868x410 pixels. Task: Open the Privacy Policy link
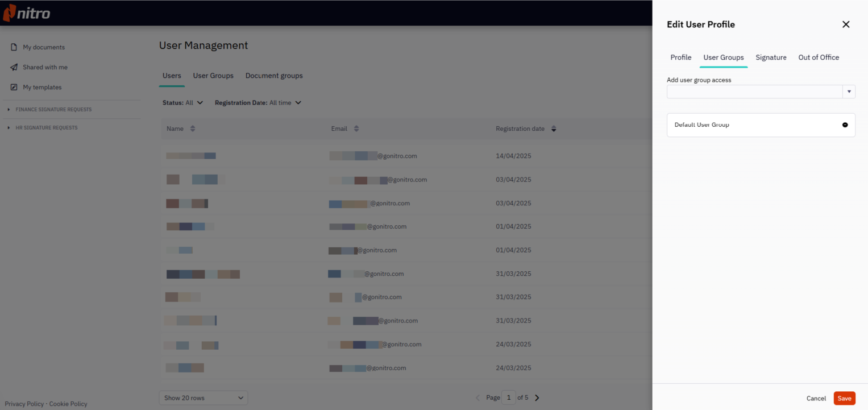click(x=24, y=404)
